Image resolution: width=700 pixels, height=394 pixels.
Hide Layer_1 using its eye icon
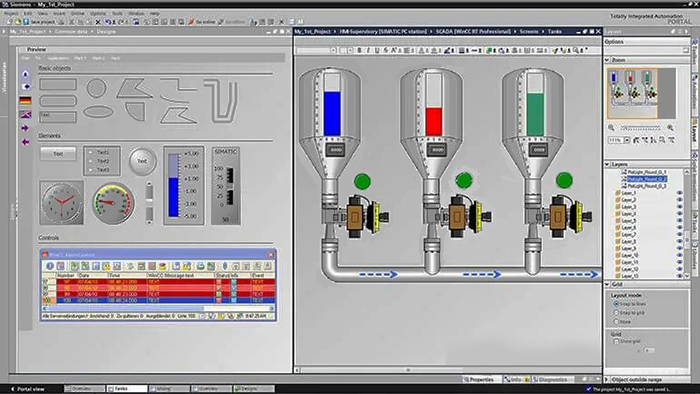[679, 193]
